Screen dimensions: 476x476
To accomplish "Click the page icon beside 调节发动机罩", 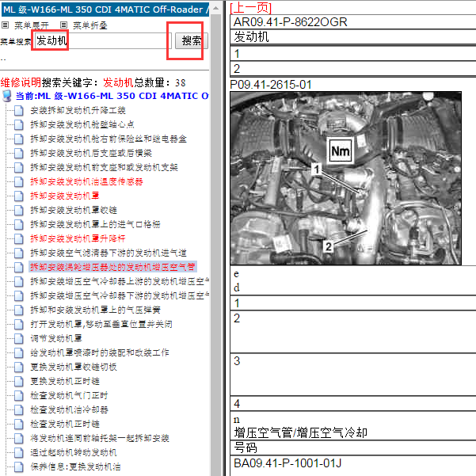I will tap(19, 338).
